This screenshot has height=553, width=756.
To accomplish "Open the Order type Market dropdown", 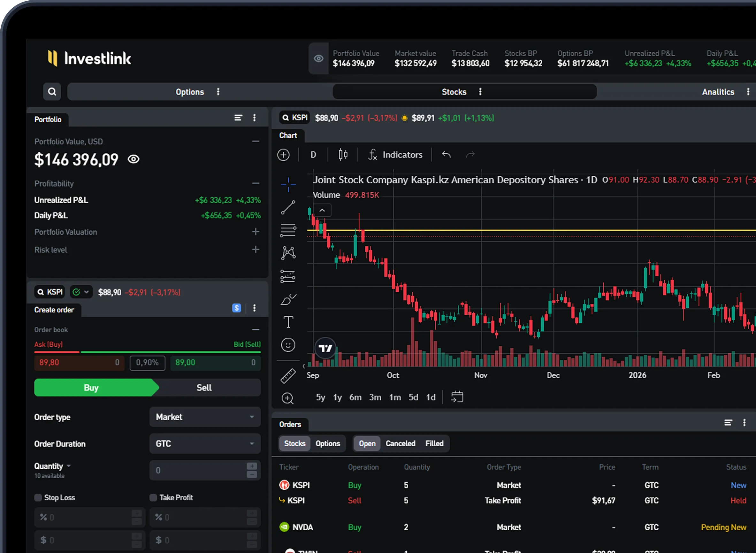I will click(x=205, y=417).
